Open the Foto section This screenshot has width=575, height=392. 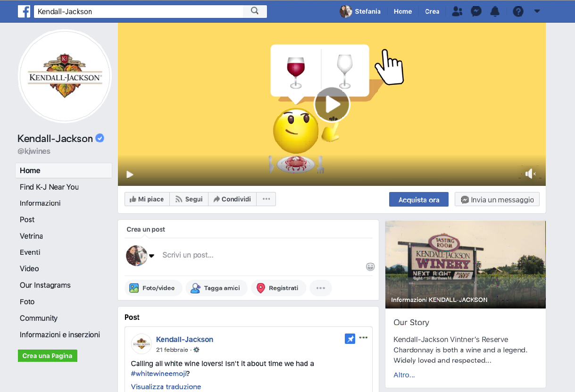[x=27, y=302]
